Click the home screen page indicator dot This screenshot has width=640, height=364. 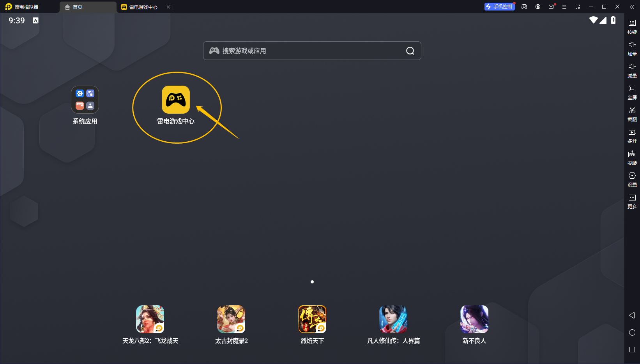point(312,282)
